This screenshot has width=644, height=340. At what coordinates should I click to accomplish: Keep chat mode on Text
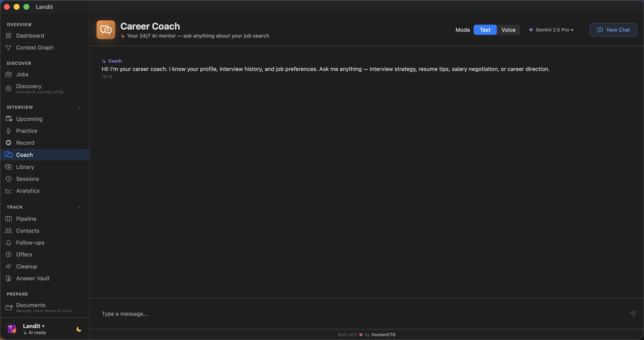(x=485, y=30)
